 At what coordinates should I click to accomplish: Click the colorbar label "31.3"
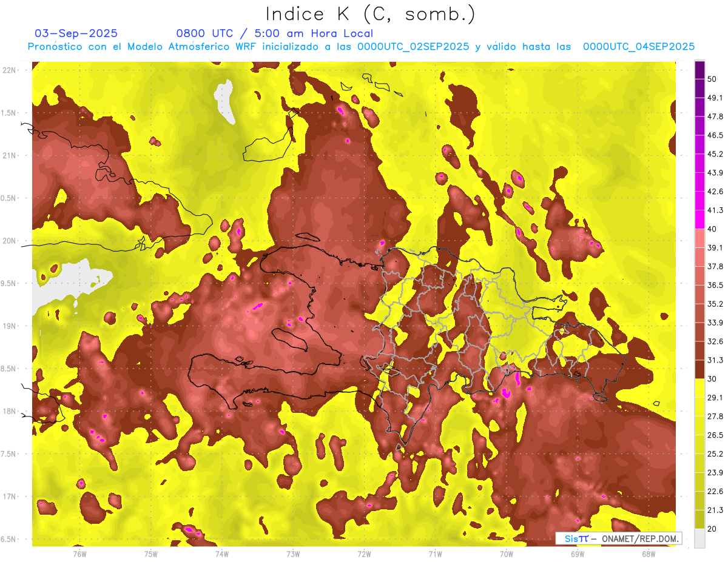click(715, 360)
